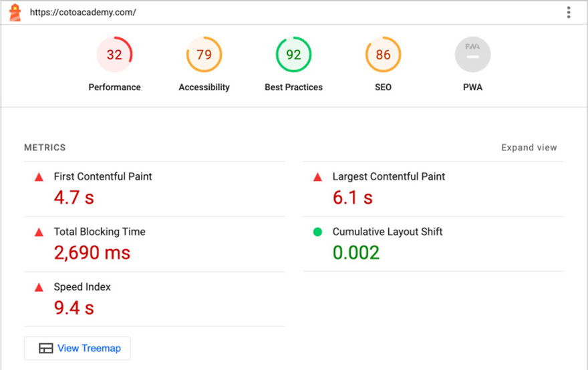Select the Best Practices label
The width and height of the screenshot is (588, 370).
(293, 87)
